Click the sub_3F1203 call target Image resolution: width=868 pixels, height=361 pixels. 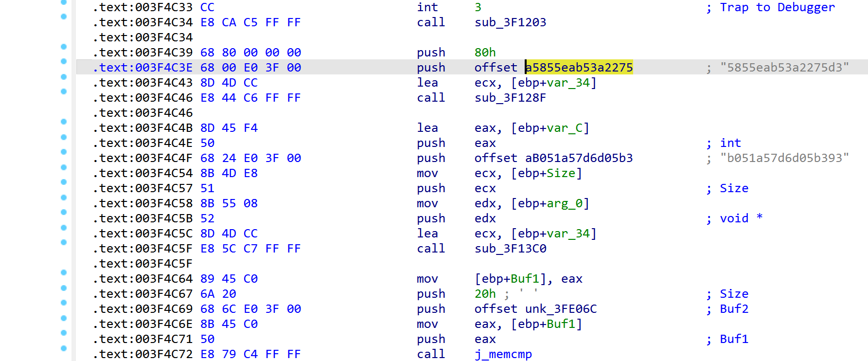point(510,22)
